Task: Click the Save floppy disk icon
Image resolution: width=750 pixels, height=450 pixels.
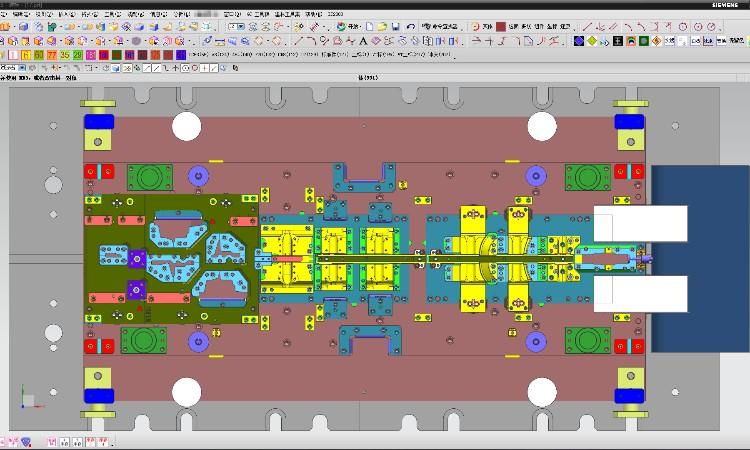Action: point(396,26)
